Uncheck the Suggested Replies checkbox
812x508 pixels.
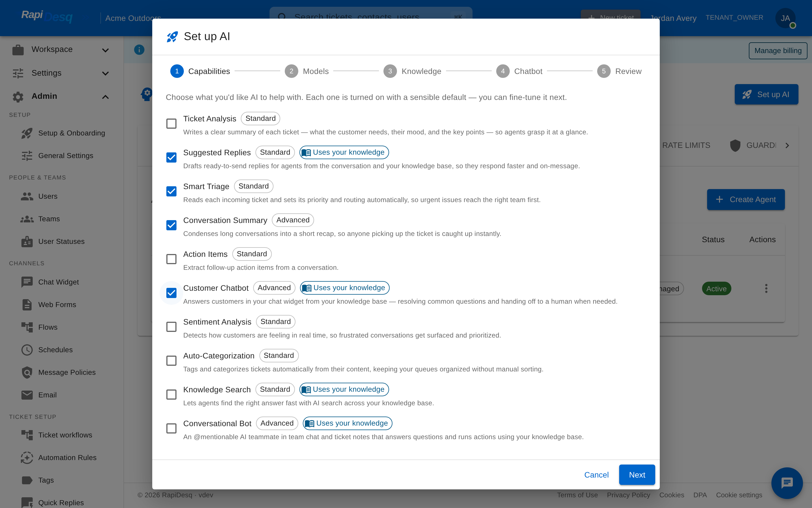[171, 157]
